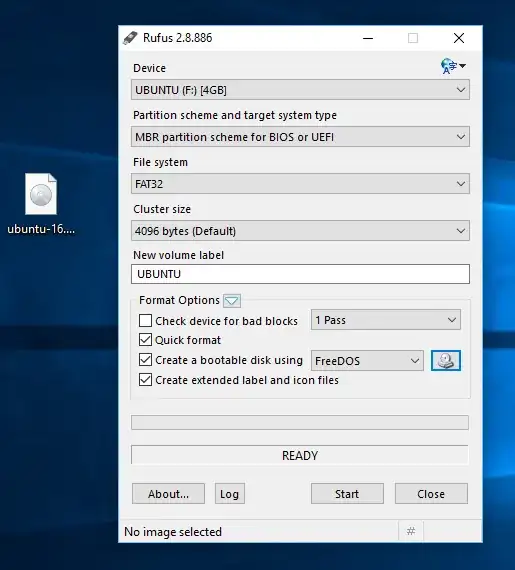515x570 pixels.
Task: Open the 1 Pass dropdown
Action: [386, 320]
